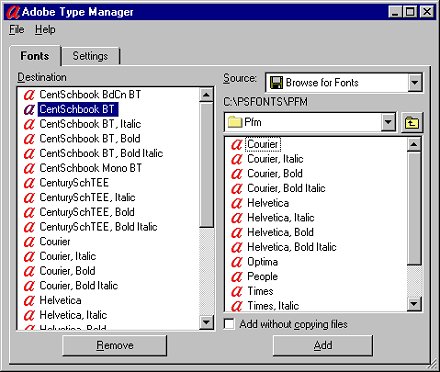This screenshot has width=440, height=372.
Task: Click the font icon beside Source Courier, Italic
Action: (237, 159)
